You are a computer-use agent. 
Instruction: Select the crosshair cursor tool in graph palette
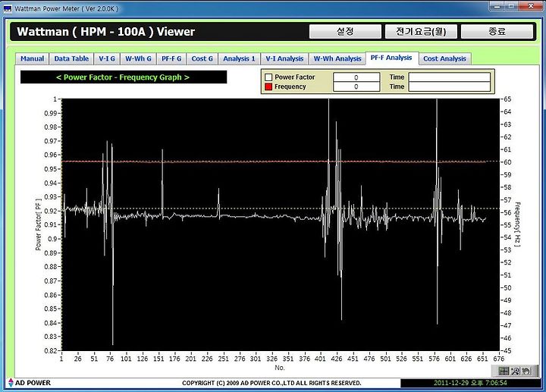tap(504, 371)
